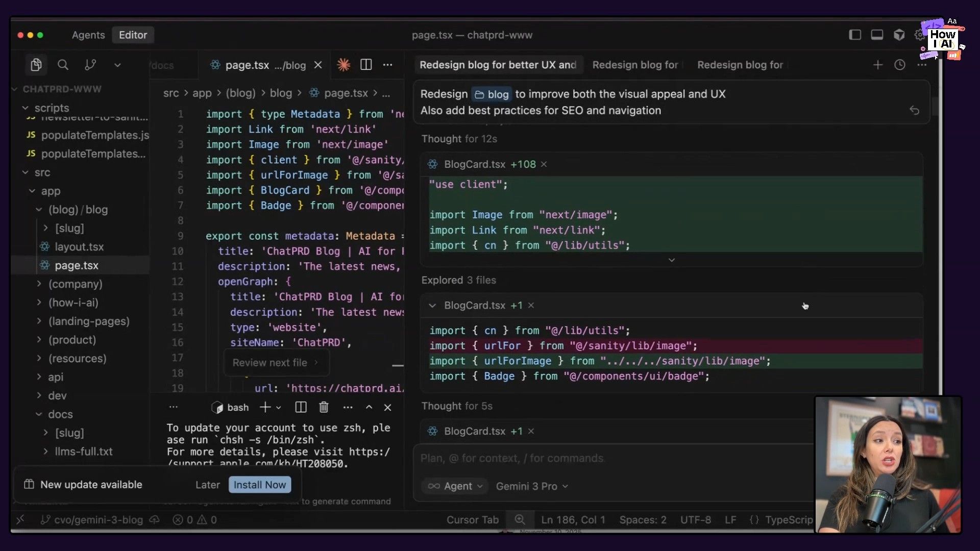Image resolution: width=980 pixels, height=551 pixels.
Task: Open settings gear in title bar
Action: (x=919, y=35)
